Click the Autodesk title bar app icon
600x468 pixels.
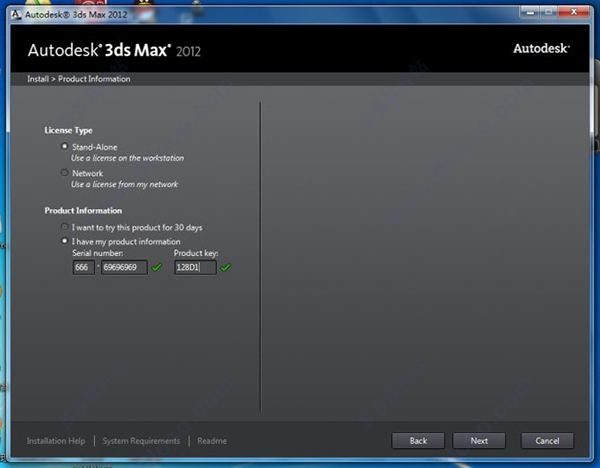(x=16, y=15)
